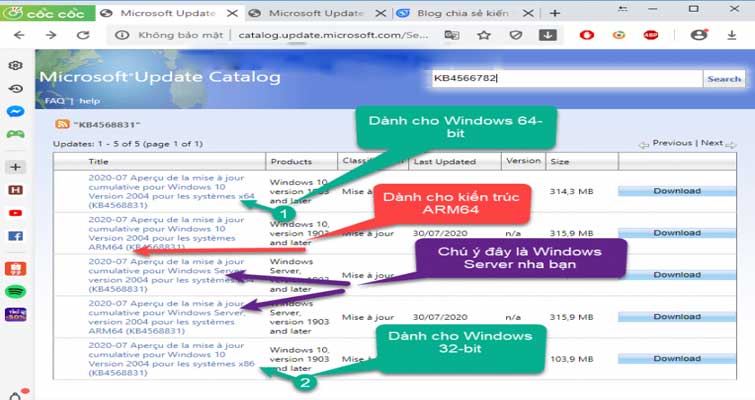Open Shopee from sidebar
Image resolution: width=755 pixels, height=400 pixels.
click(15, 269)
